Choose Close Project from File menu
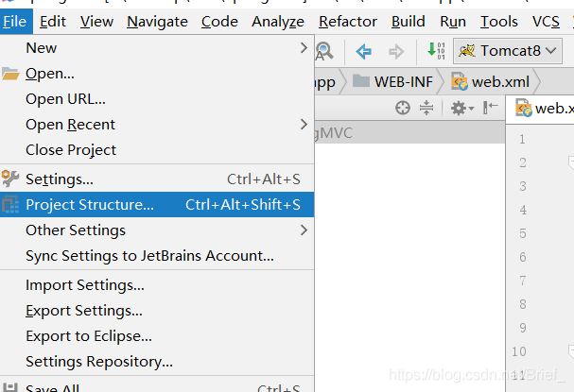 pyautogui.click(x=71, y=149)
